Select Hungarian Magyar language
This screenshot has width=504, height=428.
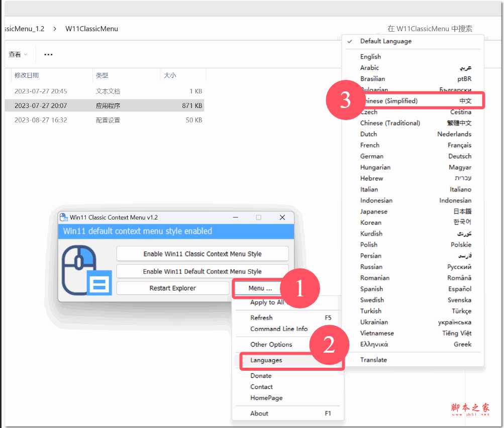(413, 167)
